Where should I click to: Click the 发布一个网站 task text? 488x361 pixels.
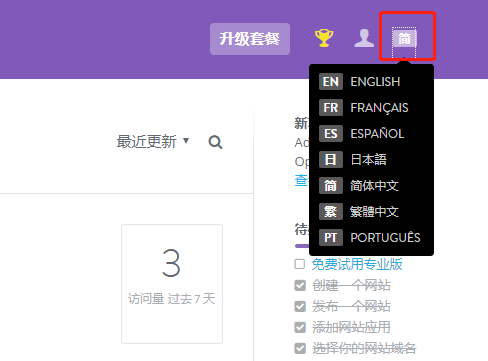(x=351, y=306)
